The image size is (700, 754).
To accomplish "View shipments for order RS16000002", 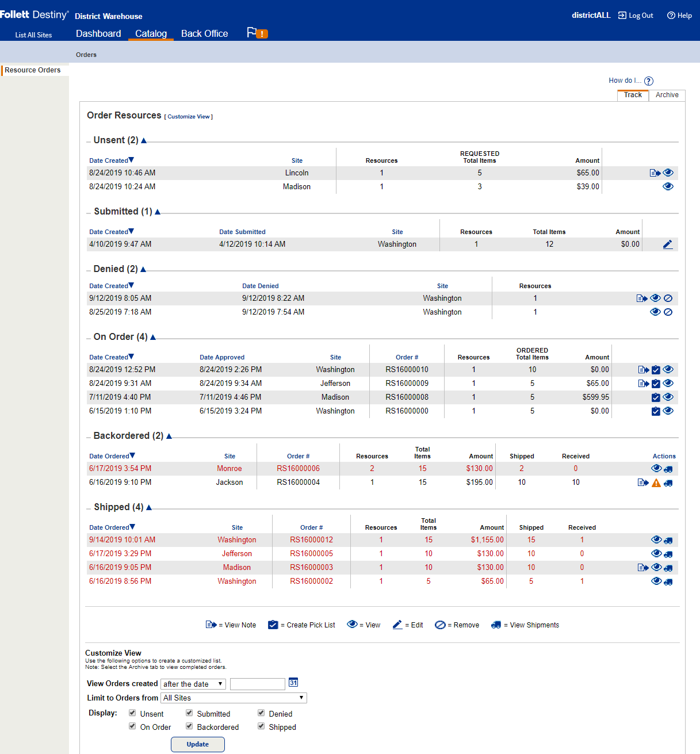I will click(x=668, y=582).
